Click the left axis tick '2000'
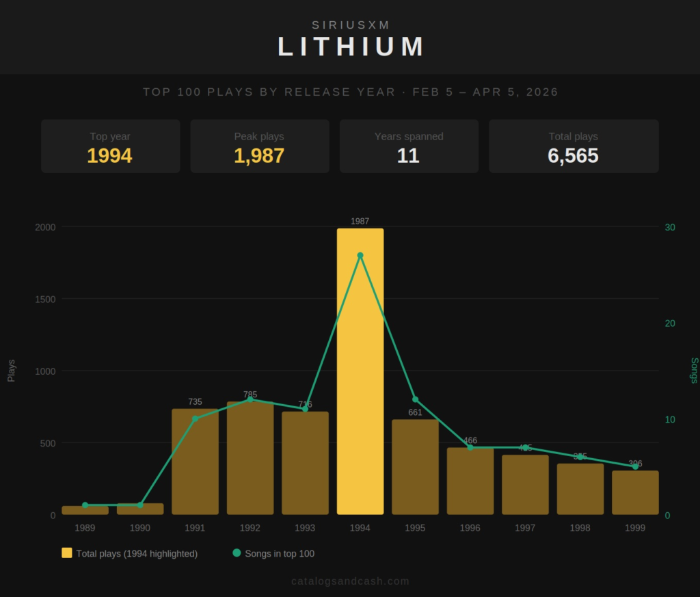The height and width of the screenshot is (597, 700). (45, 227)
